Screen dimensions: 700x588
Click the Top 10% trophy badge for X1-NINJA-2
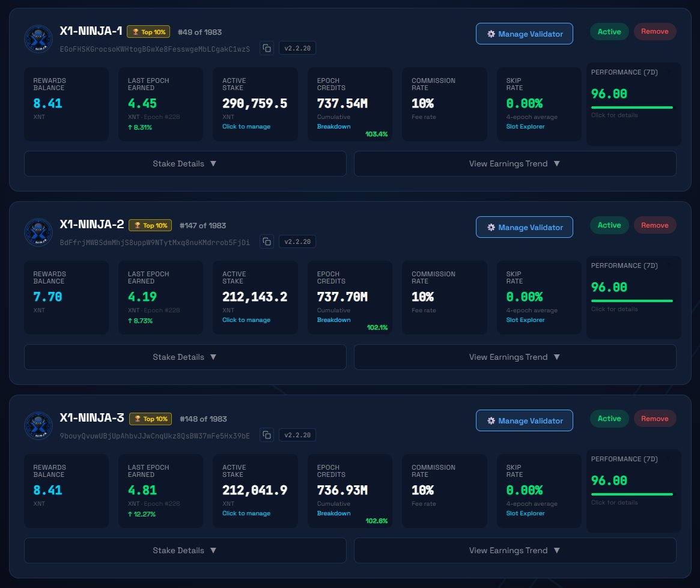click(150, 225)
